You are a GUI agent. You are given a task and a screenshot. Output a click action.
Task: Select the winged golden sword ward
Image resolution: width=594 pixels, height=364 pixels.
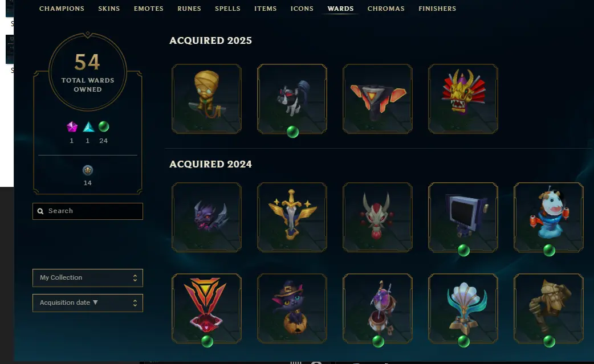pyautogui.click(x=292, y=217)
